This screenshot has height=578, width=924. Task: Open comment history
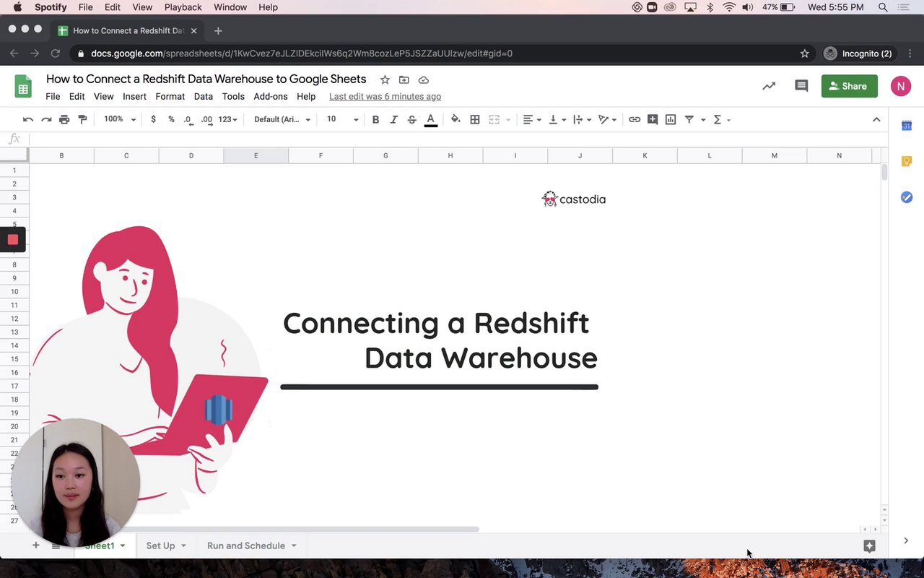[x=801, y=86]
